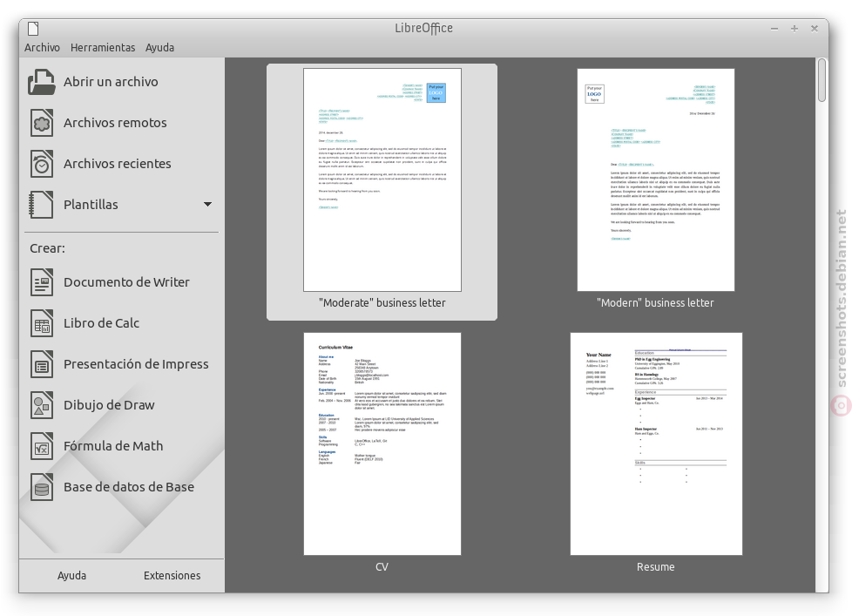Image resolution: width=852 pixels, height=616 pixels.
Task: Show "Archivos recientes" list
Action: click(118, 164)
